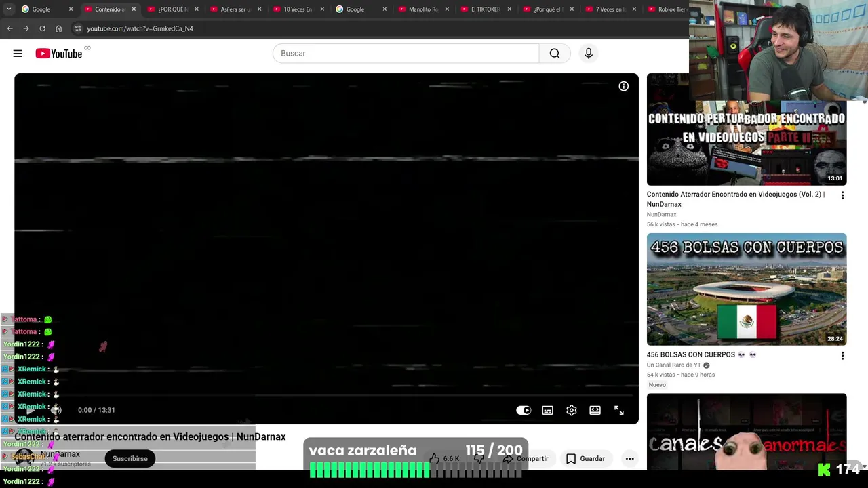
Task: Open Contenido Perturbador Parte II thumbnail
Action: [x=747, y=129]
